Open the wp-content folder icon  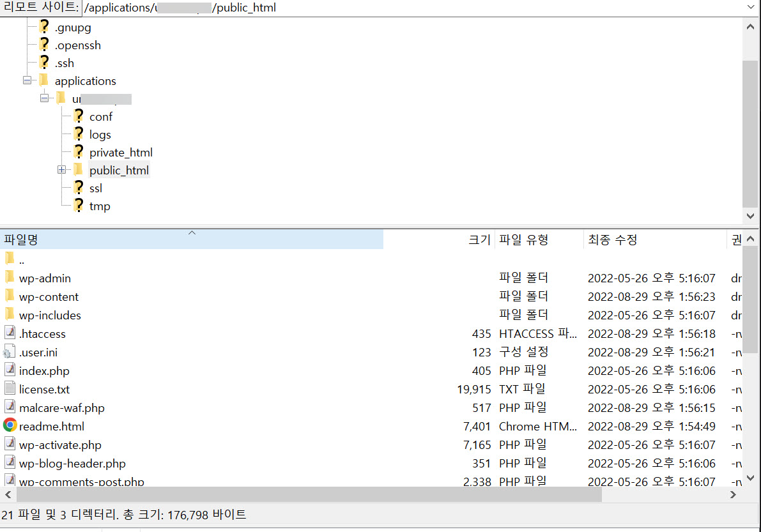[10, 296]
